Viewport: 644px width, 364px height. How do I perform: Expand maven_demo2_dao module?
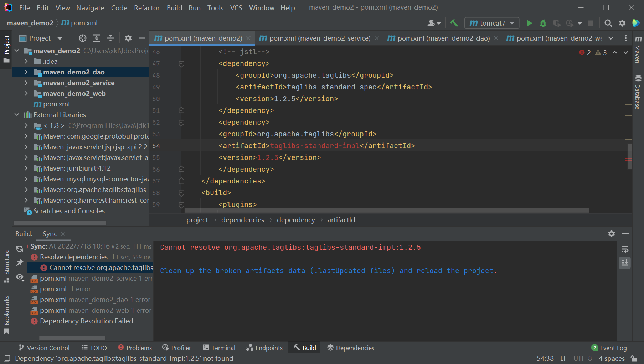point(26,72)
